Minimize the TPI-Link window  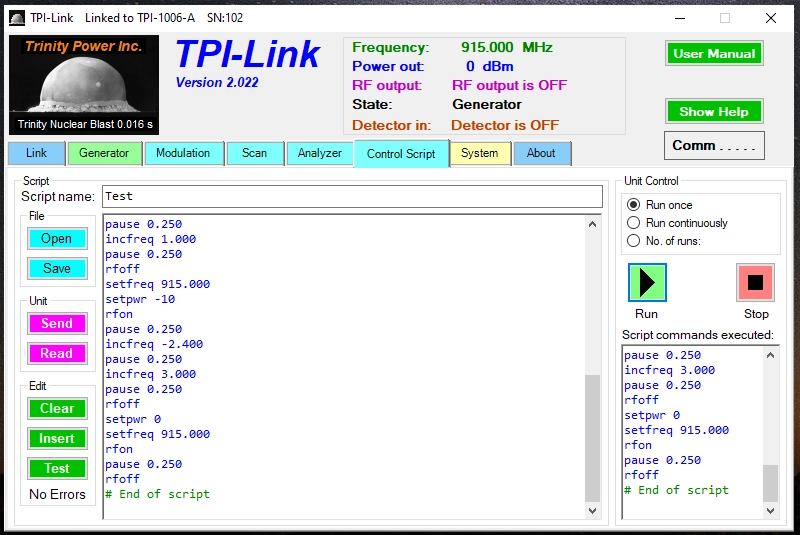[680, 18]
